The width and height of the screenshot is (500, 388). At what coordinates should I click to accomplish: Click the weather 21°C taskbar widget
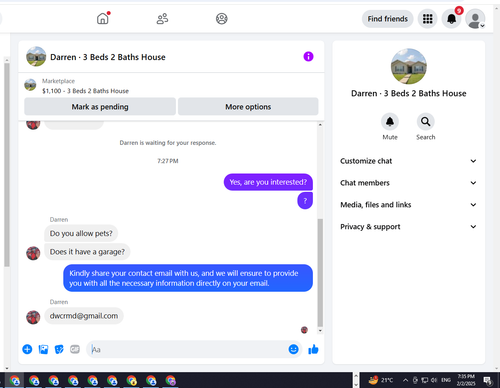(x=381, y=380)
